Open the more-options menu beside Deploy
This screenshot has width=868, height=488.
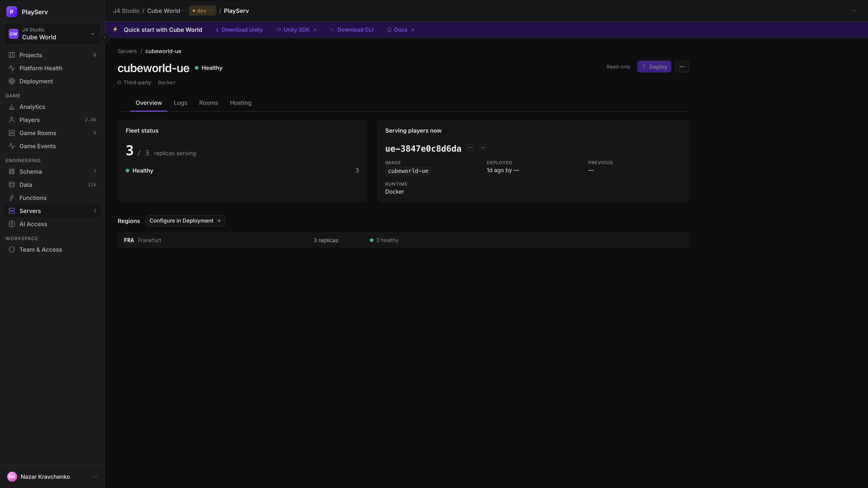682,67
